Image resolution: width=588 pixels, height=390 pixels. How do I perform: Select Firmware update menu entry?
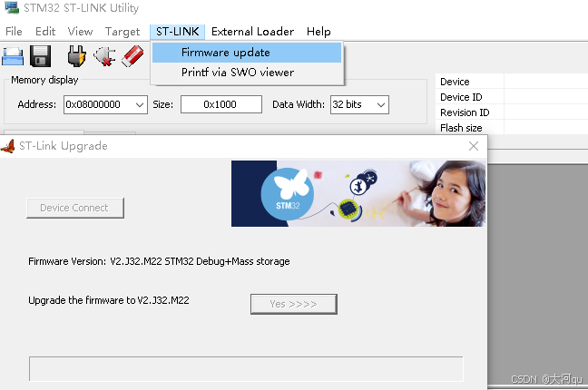(x=247, y=53)
